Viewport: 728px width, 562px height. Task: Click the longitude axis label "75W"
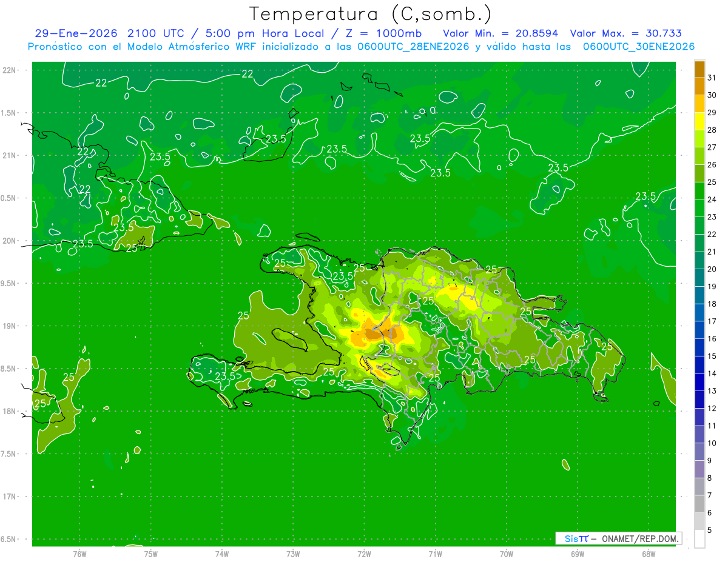tap(151, 554)
